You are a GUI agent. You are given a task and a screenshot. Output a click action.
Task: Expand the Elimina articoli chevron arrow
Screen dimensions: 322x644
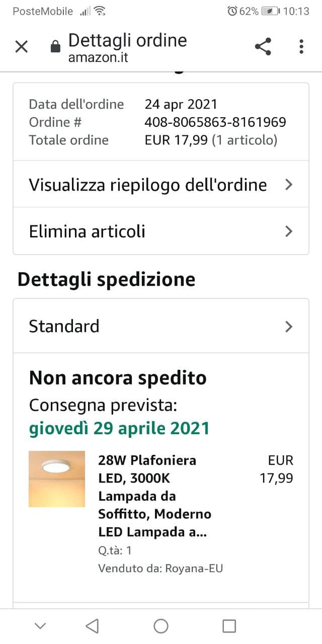click(x=288, y=231)
